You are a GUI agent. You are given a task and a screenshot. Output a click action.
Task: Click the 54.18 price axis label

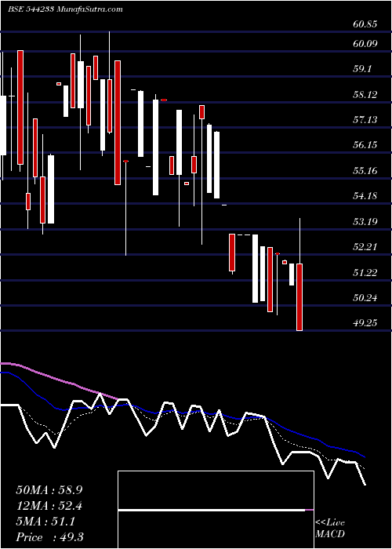click(365, 196)
